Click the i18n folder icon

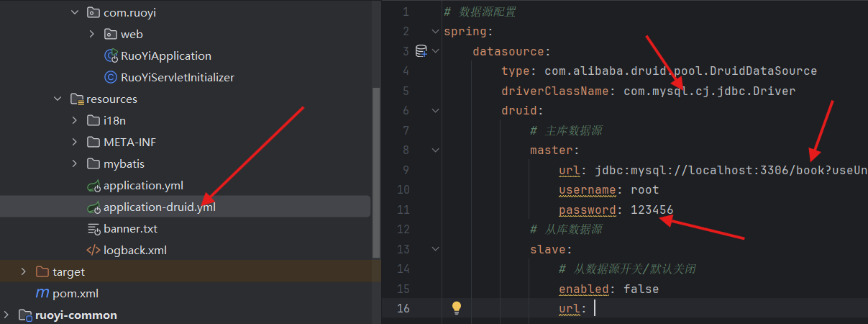point(93,120)
